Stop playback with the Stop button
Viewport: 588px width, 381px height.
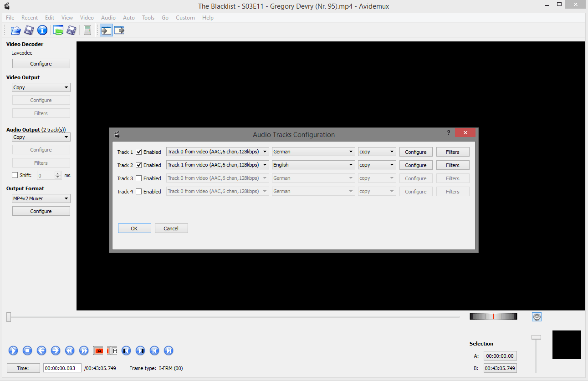click(27, 351)
